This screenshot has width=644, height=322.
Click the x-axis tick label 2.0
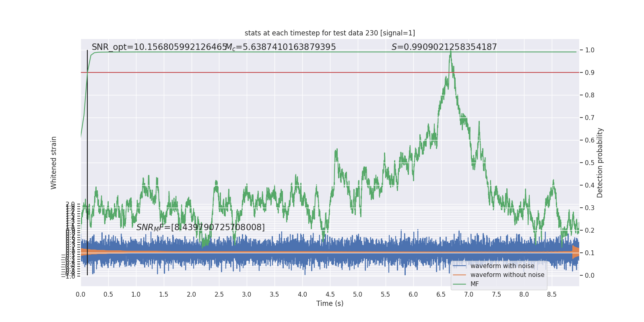pos(191,295)
